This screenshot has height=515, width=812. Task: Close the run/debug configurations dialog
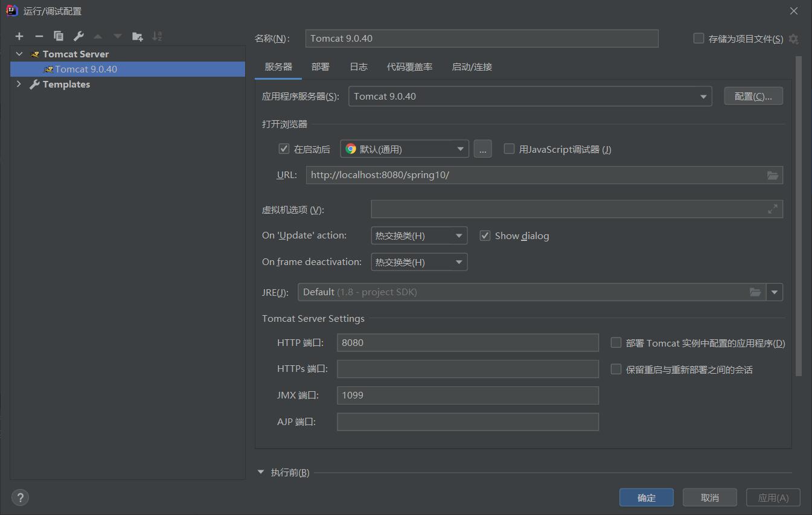[x=794, y=11]
